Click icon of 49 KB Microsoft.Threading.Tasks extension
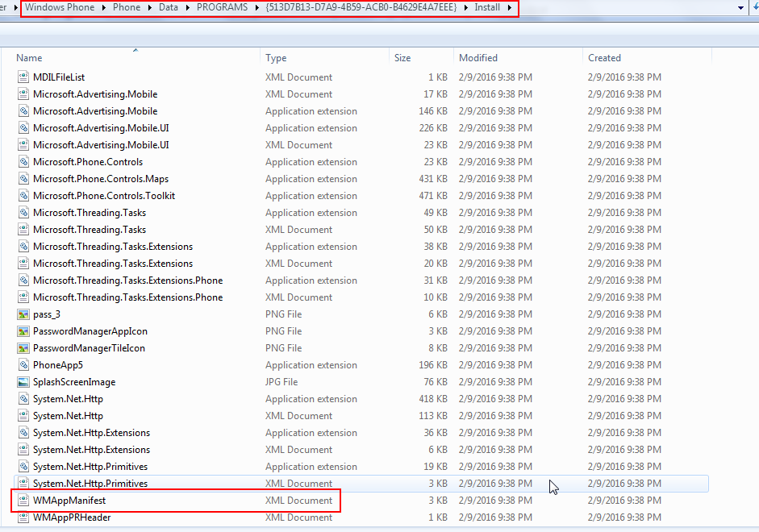The image size is (759, 532). (23, 213)
